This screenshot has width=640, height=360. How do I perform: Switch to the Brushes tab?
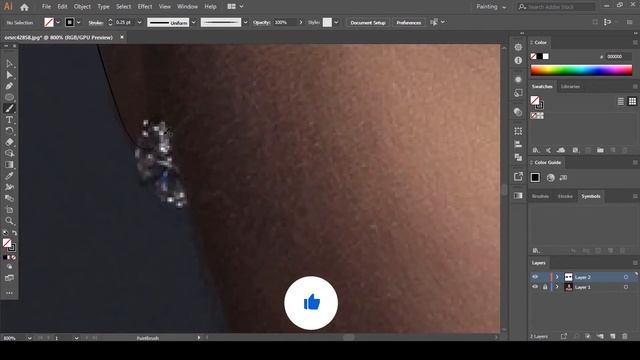[540, 196]
